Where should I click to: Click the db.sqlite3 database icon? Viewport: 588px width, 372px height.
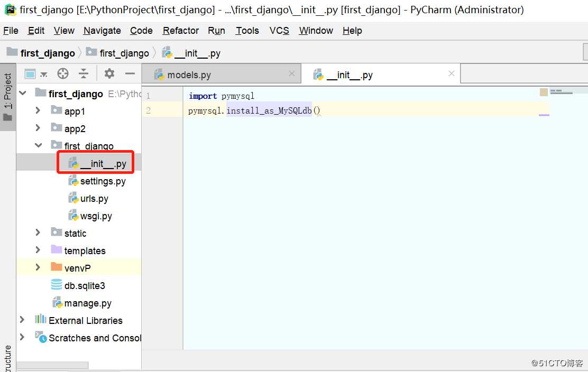pyautogui.click(x=57, y=285)
